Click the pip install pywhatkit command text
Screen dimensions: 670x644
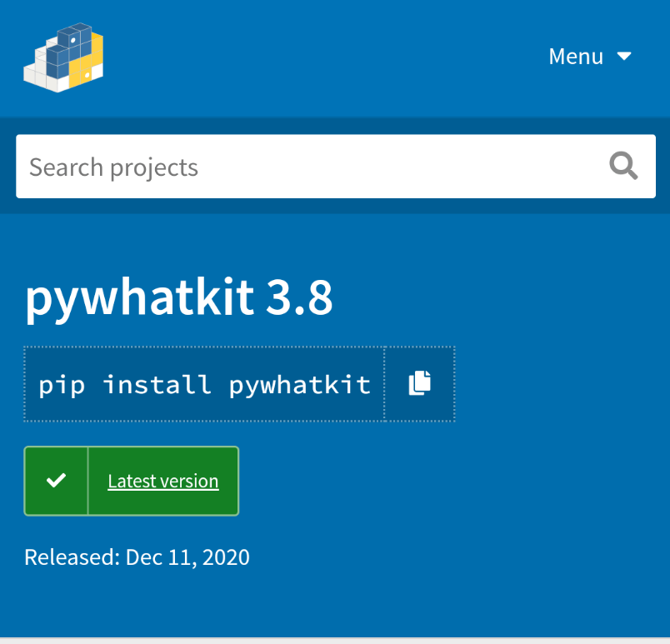point(204,384)
